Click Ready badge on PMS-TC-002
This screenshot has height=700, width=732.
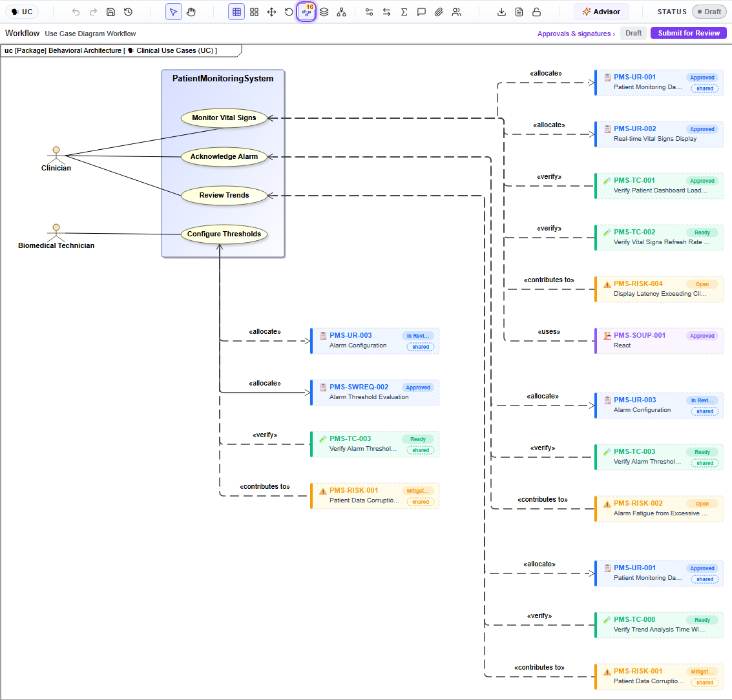pos(702,232)
